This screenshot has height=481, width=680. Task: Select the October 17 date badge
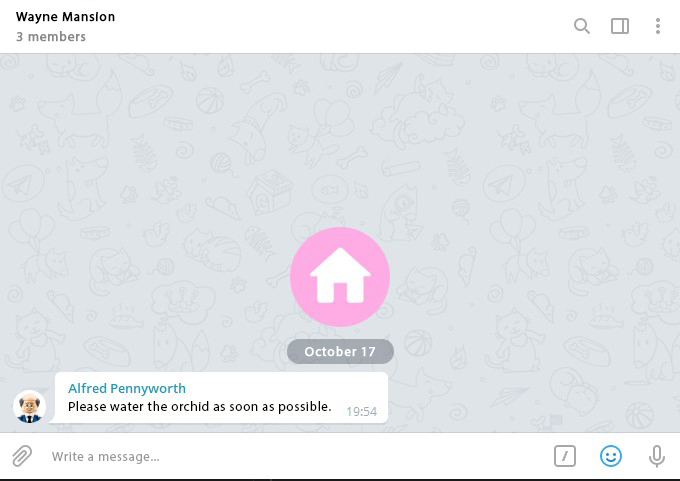click(x=340, y=351)
